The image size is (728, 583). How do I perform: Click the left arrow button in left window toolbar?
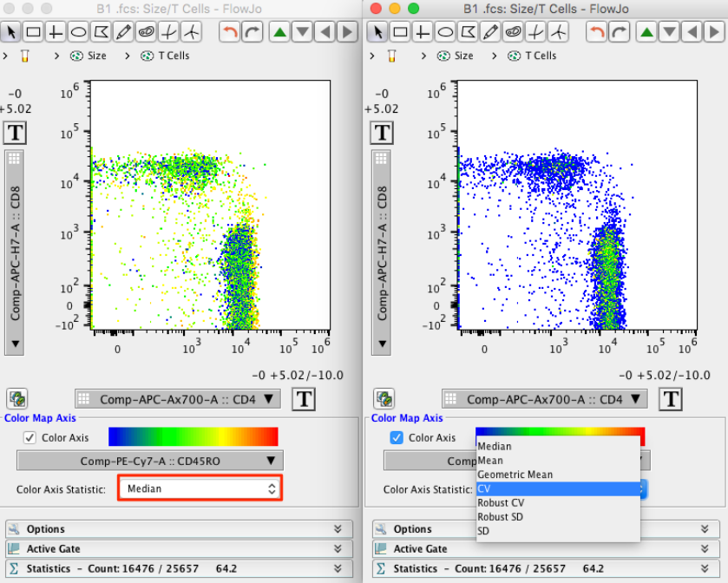pos(325,32)
